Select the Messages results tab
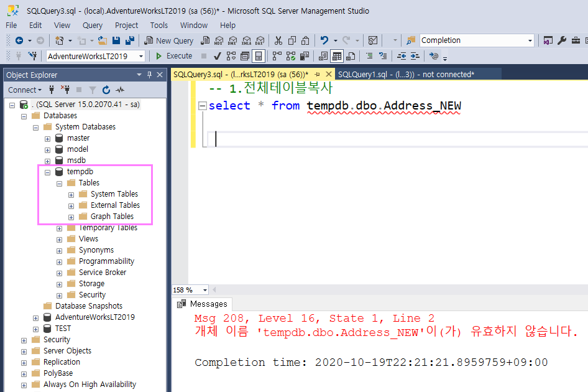The width and height of the screenshot is (588, 392). [x=203, y=304]
